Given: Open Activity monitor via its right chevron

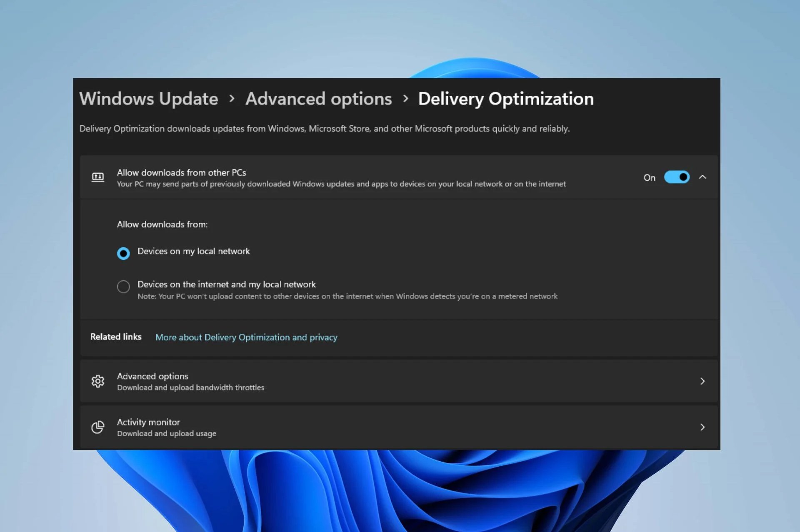Looking at the screenshot, I should 702,427.
